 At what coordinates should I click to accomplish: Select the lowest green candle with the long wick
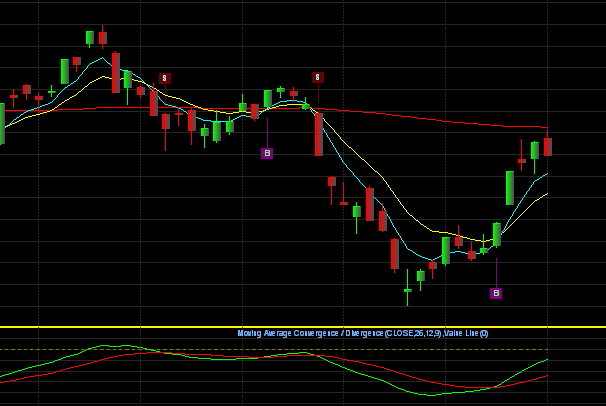click(x=407, y=288)
